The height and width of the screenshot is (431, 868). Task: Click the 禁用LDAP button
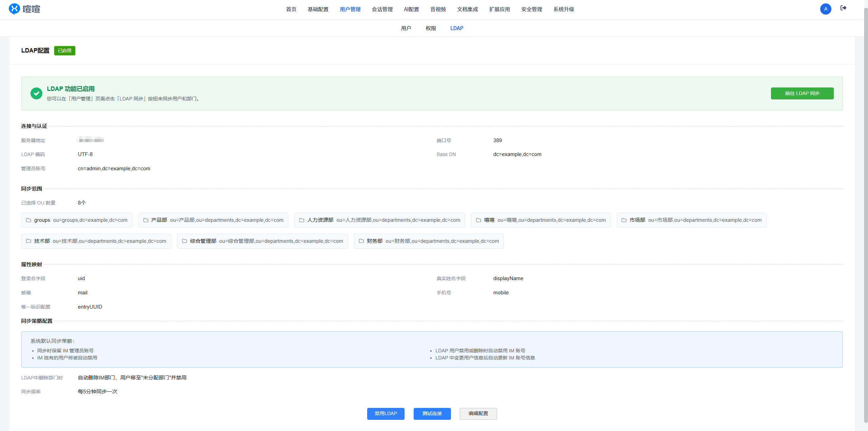point(386,414)
